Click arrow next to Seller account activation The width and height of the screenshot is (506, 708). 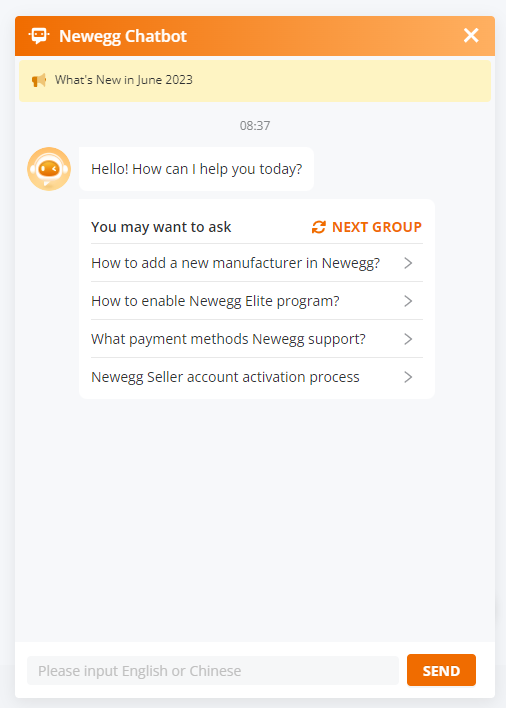(408, 377)
